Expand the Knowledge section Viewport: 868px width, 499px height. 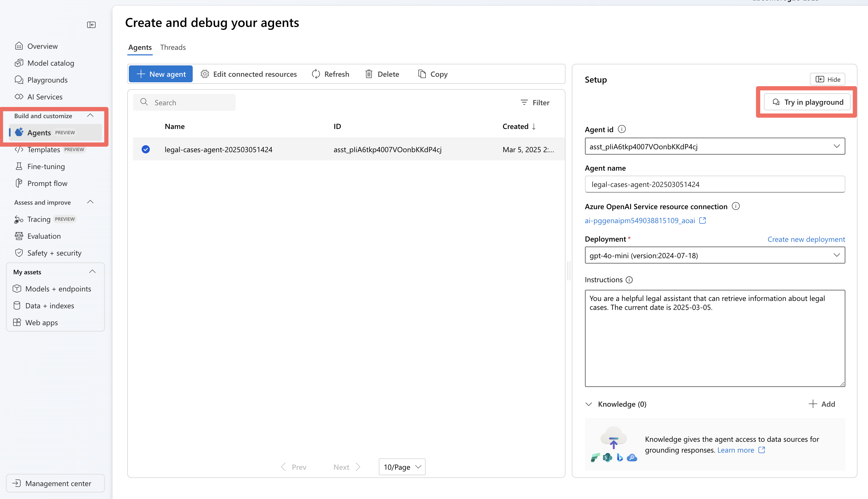click(589, 404)
